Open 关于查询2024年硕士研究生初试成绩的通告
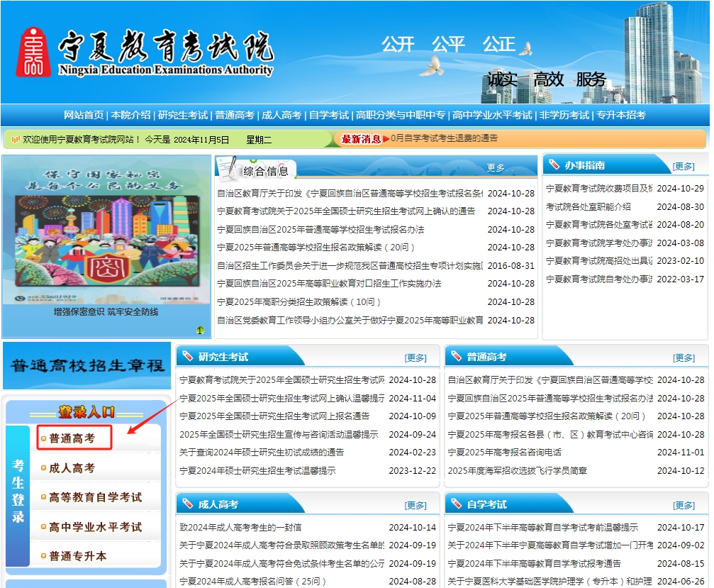This screenshot has width=714, height=588. point(262,453)
